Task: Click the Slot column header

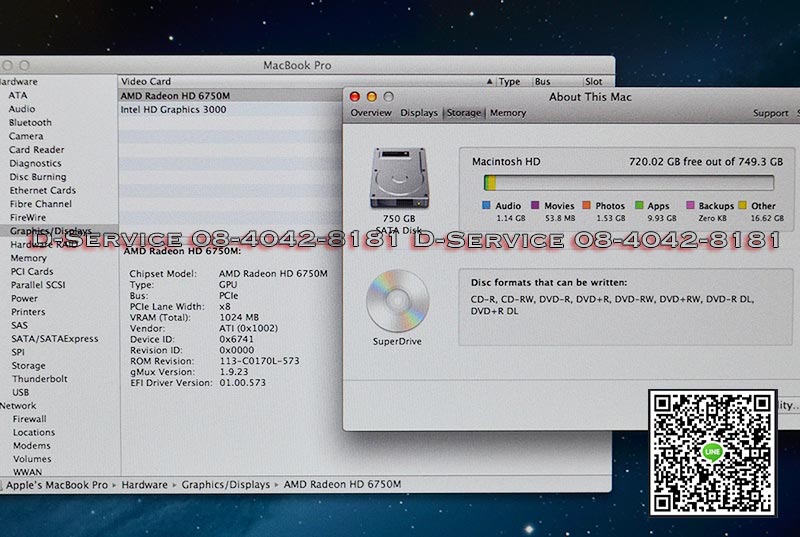Action: pyautogui.click(x=593, y=82)
